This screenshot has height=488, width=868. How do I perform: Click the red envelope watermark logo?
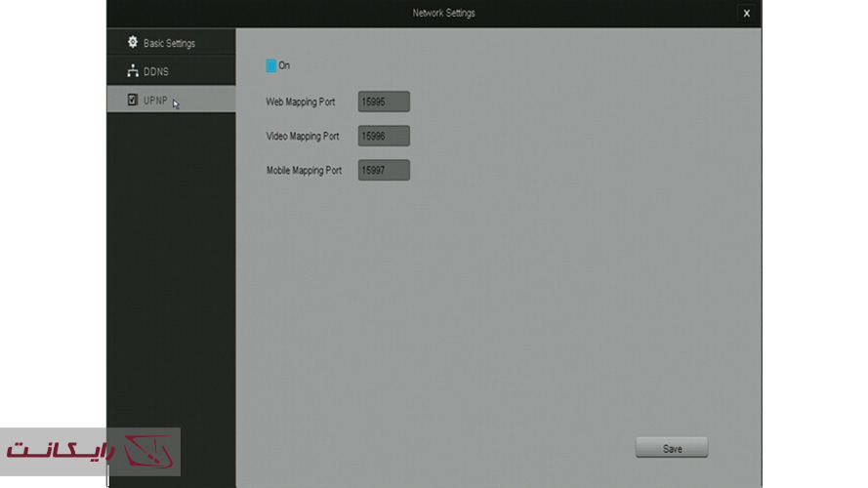[154, 452]
